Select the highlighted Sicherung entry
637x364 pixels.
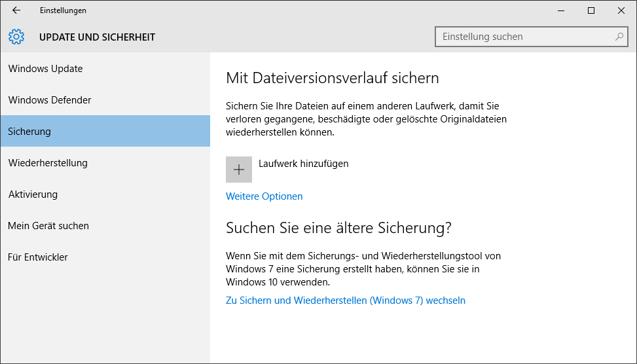pyautogui.click(x=105, y=131)
